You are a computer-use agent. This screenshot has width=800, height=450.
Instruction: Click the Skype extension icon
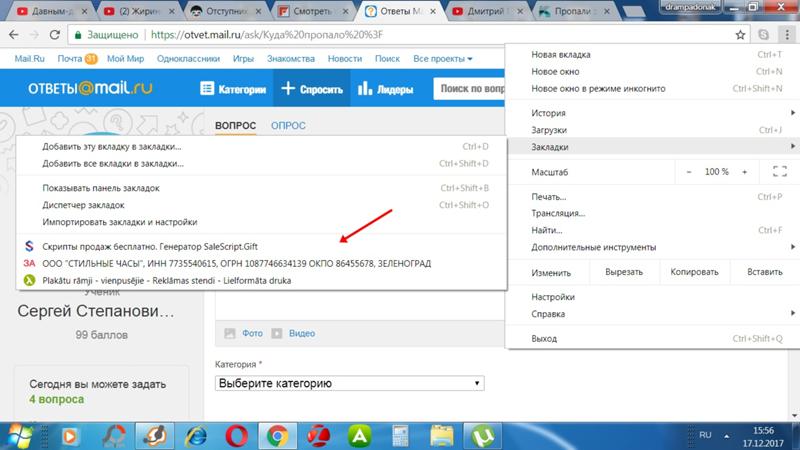tap(762, 33)
